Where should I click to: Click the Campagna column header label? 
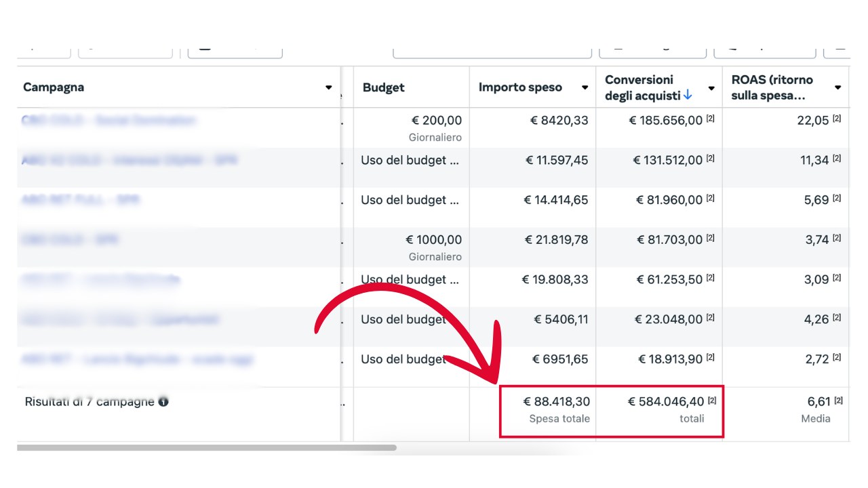pos(54,87)
